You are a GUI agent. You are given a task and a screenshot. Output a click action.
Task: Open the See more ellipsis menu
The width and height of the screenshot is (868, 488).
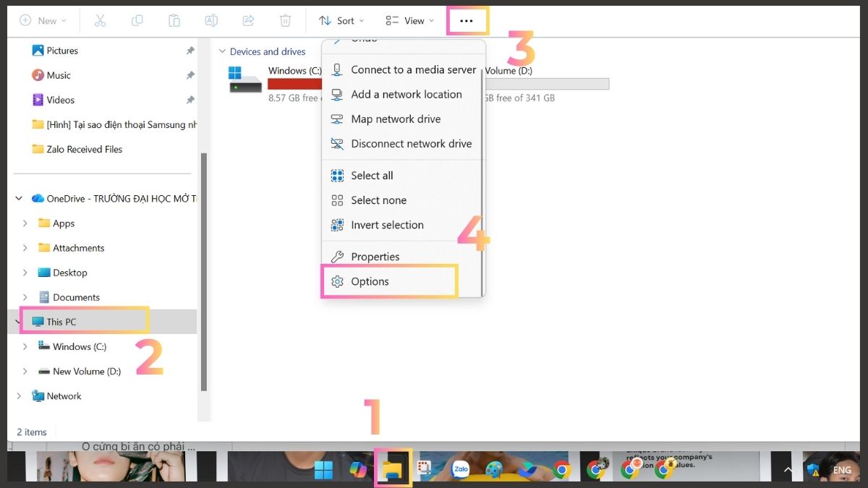(x=467, y=20)
